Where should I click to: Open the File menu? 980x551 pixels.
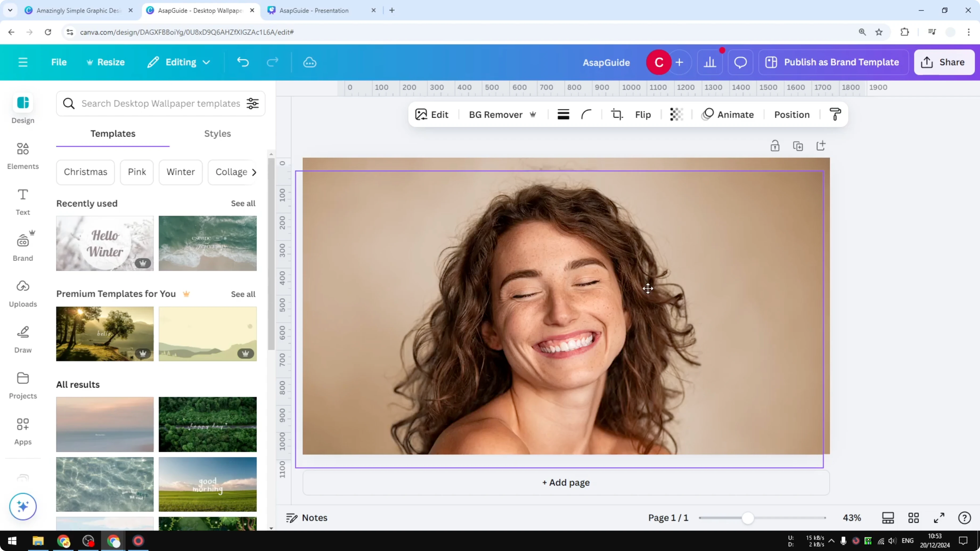[x=59, y=62]
